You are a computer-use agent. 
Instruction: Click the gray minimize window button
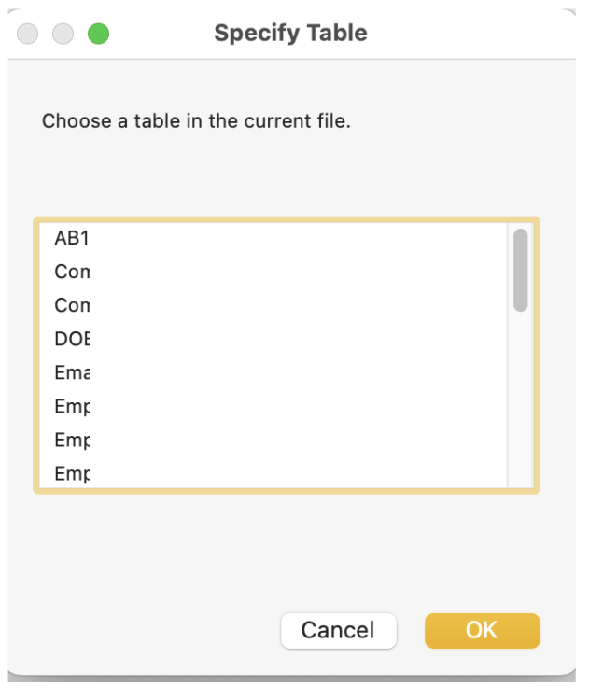(63, 34)
